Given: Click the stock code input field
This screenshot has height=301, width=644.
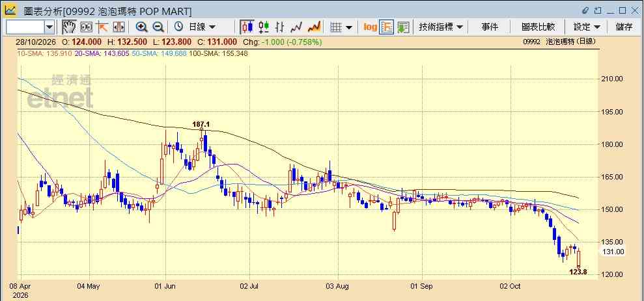Looking at the screenshot, I should 25,27.
